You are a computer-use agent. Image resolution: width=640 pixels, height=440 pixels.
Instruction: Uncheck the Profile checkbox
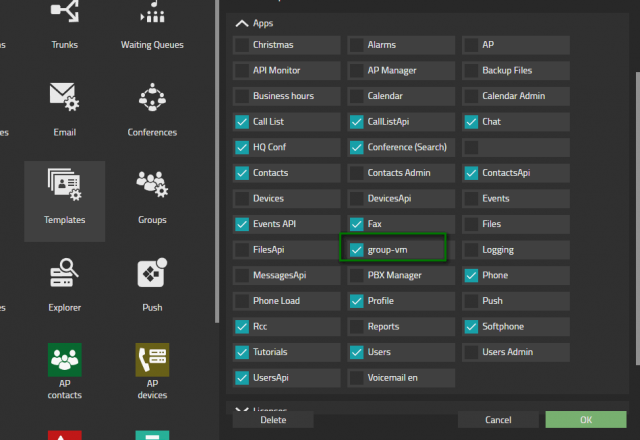[x=357, y=301]
